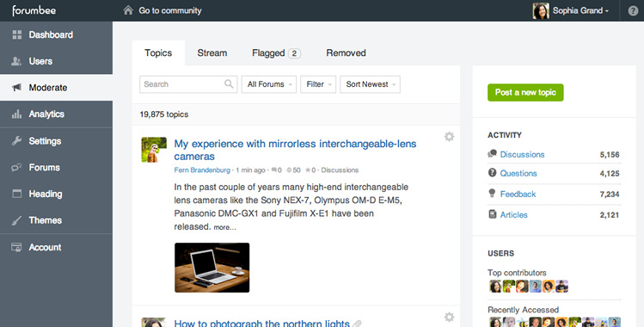
Task: Click the Analytics bar chart icon
Action: (x=16, y=114)
